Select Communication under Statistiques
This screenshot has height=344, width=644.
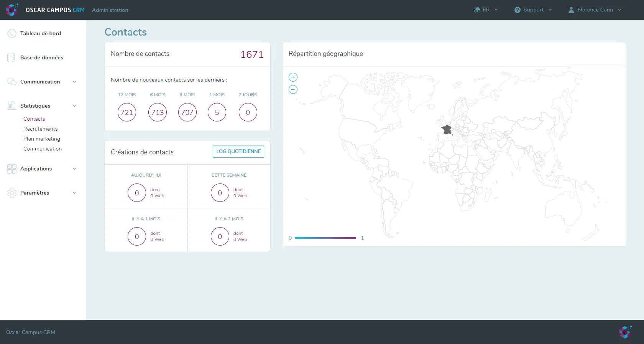(43, 149)
